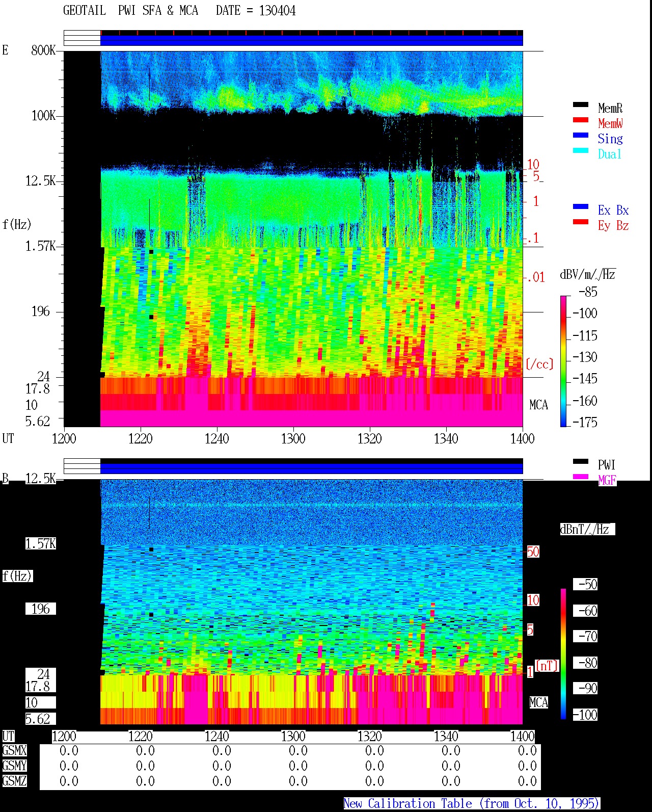The width and height of the screenshot is (652, 812).
Task: Click the black MemR legend swatch
Action: (x=581, y=105)
